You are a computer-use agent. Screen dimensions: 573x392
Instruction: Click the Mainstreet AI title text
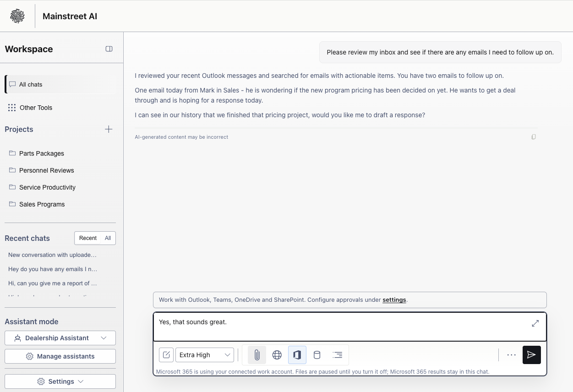[x=70, y=16]
